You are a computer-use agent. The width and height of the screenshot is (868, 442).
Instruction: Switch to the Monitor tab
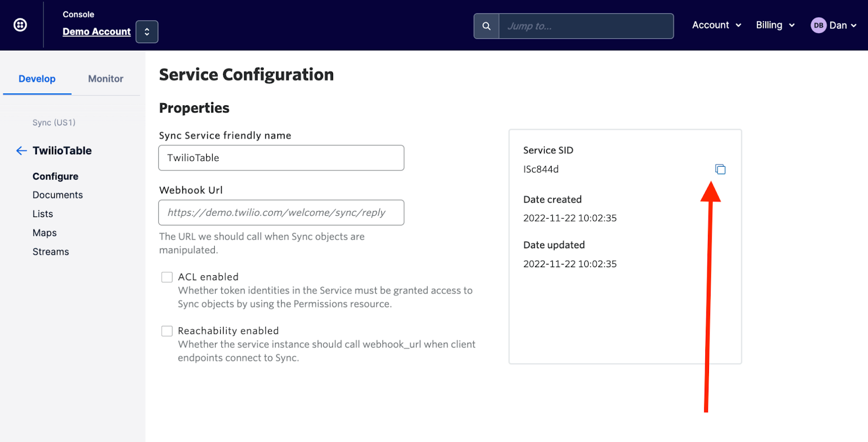click(106, 79)
